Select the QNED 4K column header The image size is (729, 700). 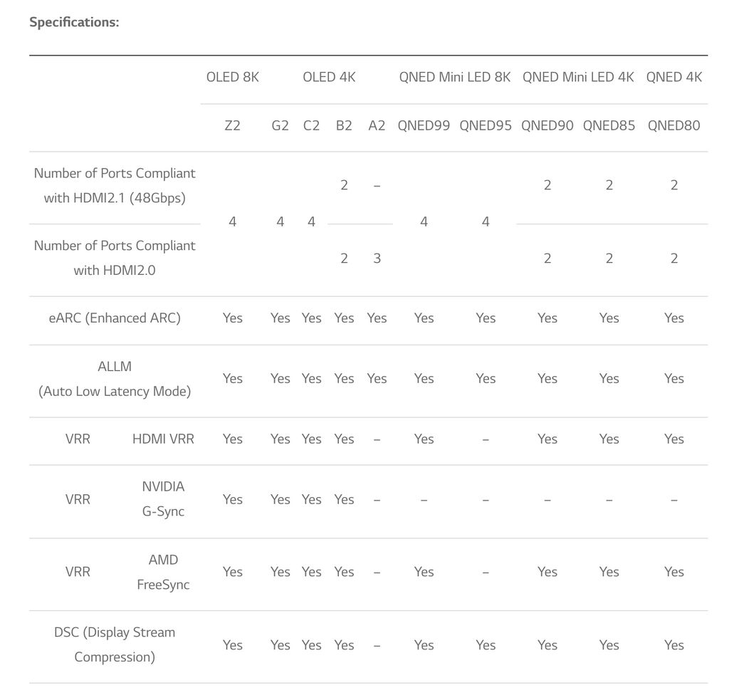(x=674, y=77)
